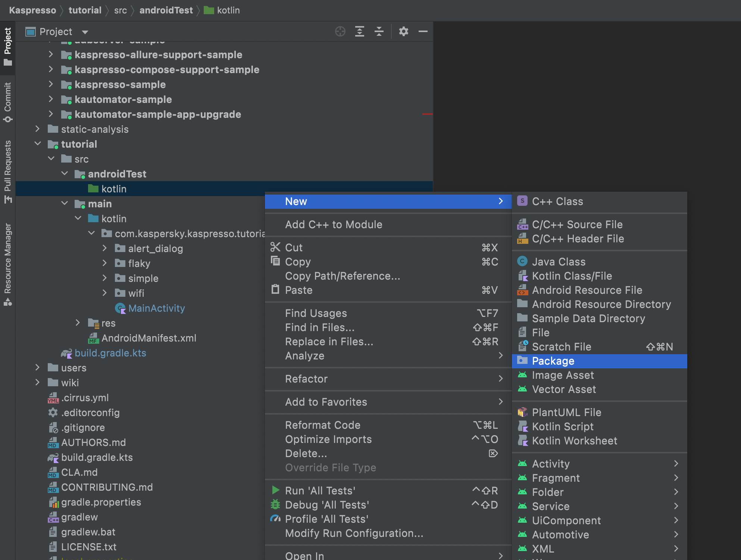Collapse the androidTest folder
741x560 pixels.
tap(64, 174)
